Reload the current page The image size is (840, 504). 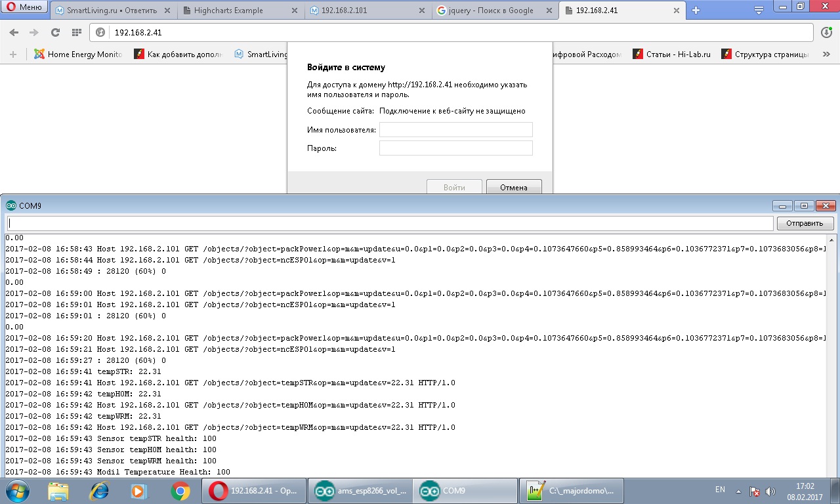[55, 32]
